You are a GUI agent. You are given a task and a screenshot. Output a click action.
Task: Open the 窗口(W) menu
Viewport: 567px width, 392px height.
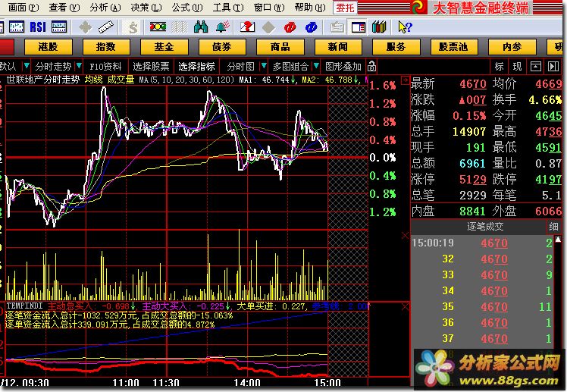pyautogui.click(x=269, y=8)
